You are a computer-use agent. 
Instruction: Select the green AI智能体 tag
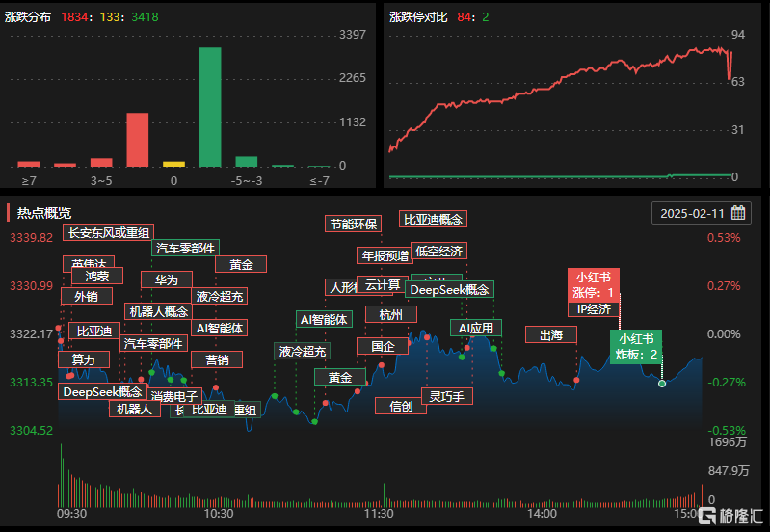click(x=324, y=319)
